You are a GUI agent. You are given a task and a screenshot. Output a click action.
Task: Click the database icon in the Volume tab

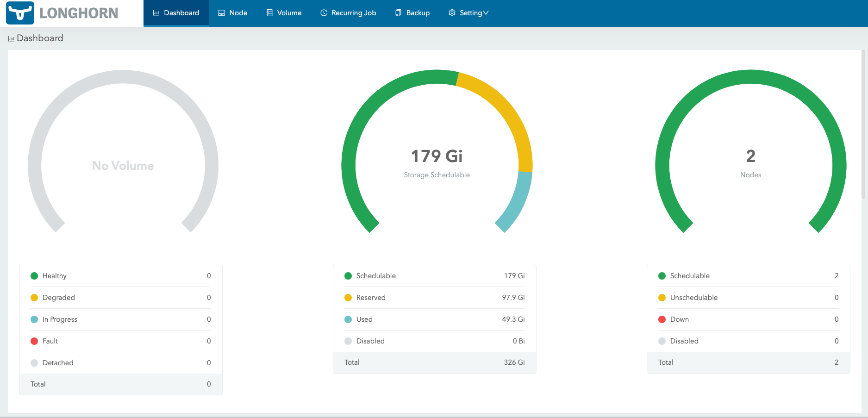(x=269, y=13)
